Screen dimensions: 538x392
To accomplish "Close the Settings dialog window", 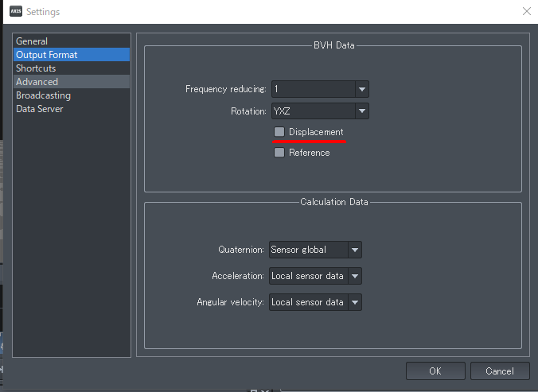I will pyautogui.click(x=527, y=11).
